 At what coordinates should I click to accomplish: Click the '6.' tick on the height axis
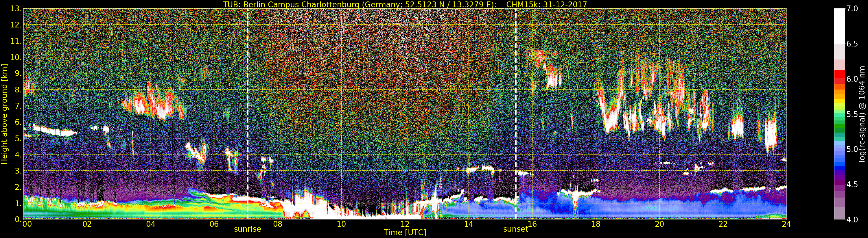pyautogui.click(x=18, y=122)
